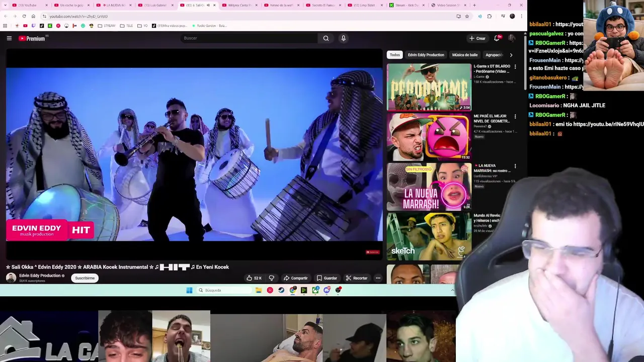Screen dimensions: 644x362
Task: Select the Agrupación filter chip
Action: pos(494,55)
